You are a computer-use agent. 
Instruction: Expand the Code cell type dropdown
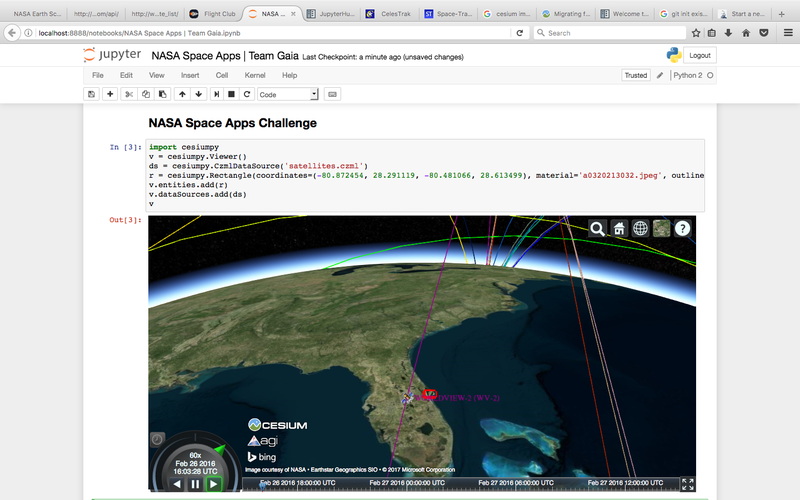(288, 94)
